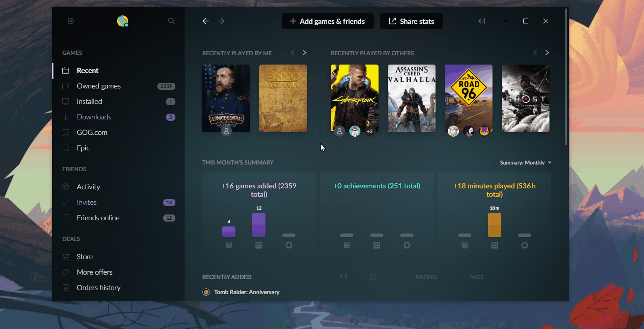Click +16 games added summary title
Viewport: 644px width, 329px height.
(x=259, y=190)
